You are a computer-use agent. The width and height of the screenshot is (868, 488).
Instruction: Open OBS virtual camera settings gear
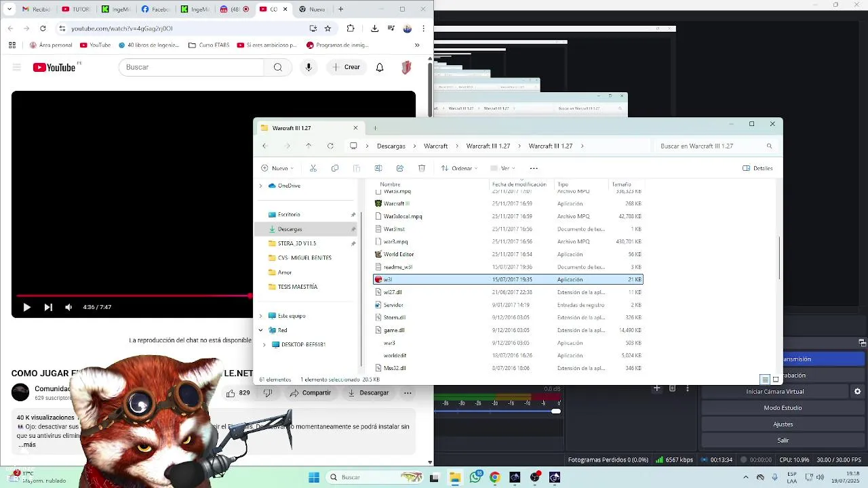[857, 392]
